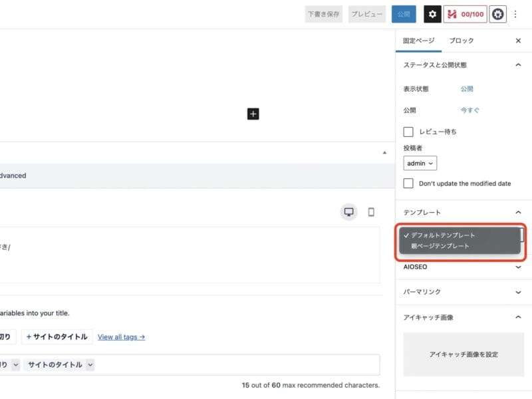Check "Don't update the modified date"
The height and width of the screenshot is (399, 532).
click(x=408, y=183)
